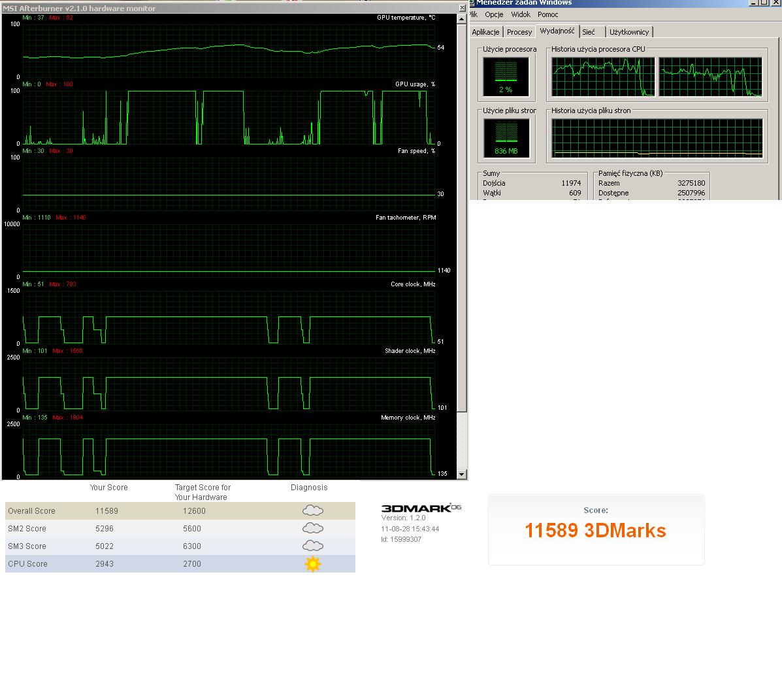
Task: Click the page file usage meter showing 836 MB
Action: [506, 138]
